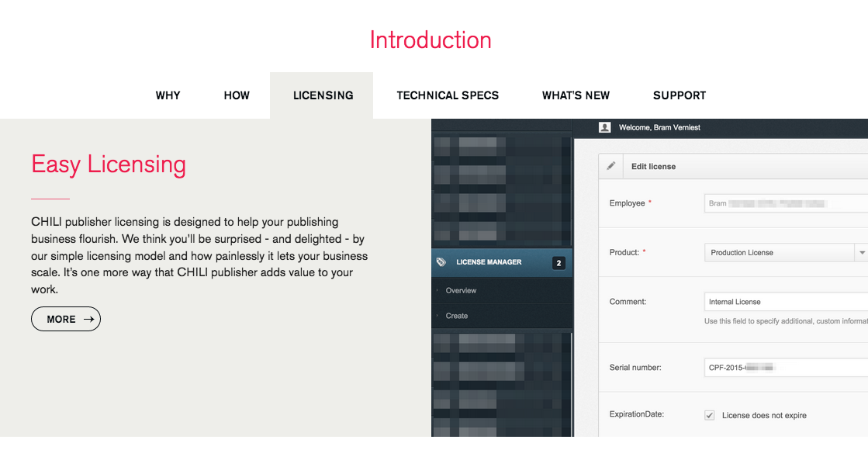Open the HOW tab
The width and height of the screenshot is (868, 450).
point(237,95)
